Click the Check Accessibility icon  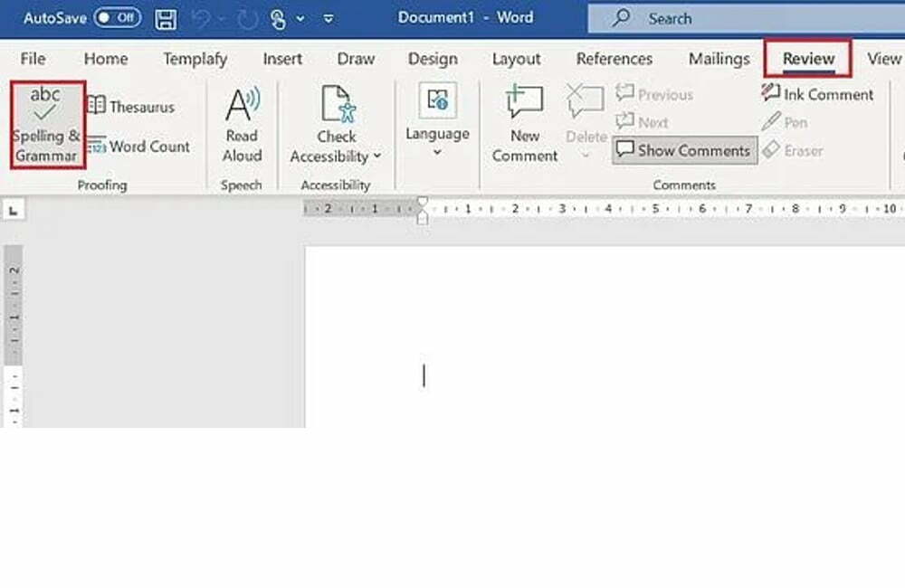point(336,106)
